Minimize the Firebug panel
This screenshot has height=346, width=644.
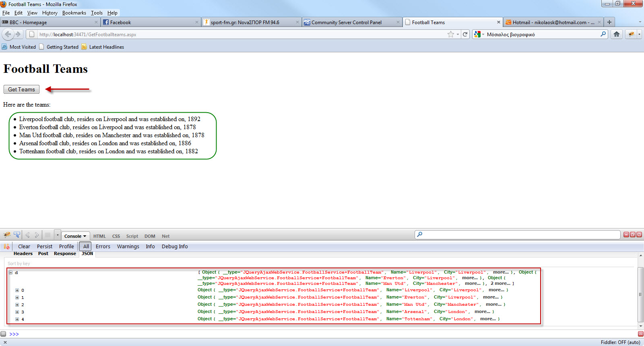click(x=626, y=235)
